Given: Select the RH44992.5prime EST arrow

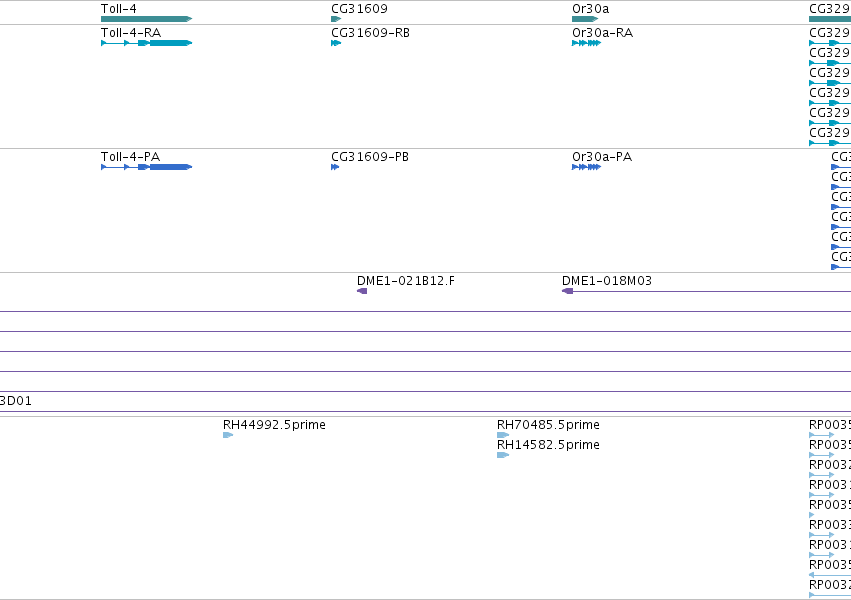Looking at the screenshot, I should [x=228, y=435].
